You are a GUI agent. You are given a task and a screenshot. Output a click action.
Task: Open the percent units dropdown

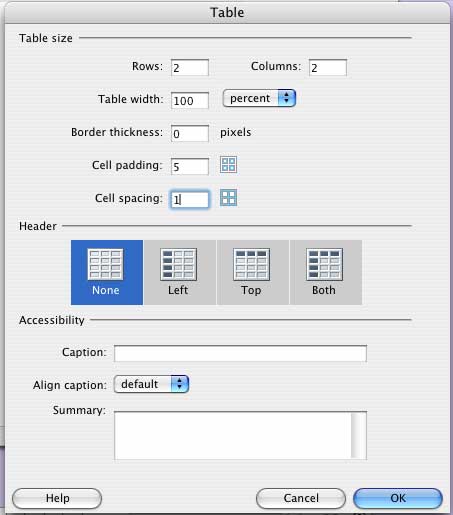click(259, 98)
